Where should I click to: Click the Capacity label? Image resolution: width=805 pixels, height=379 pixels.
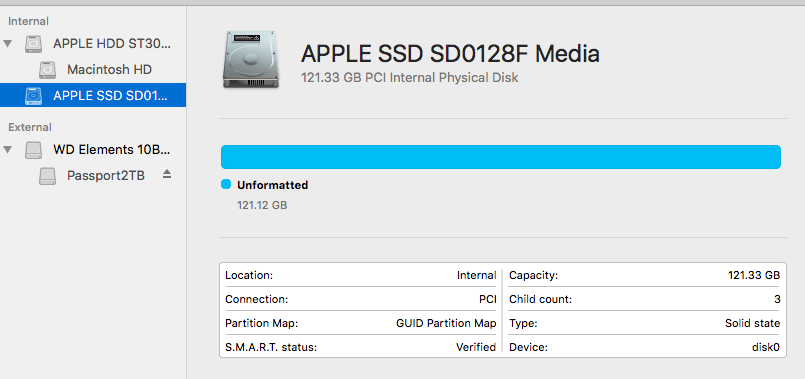click(533, 275)
